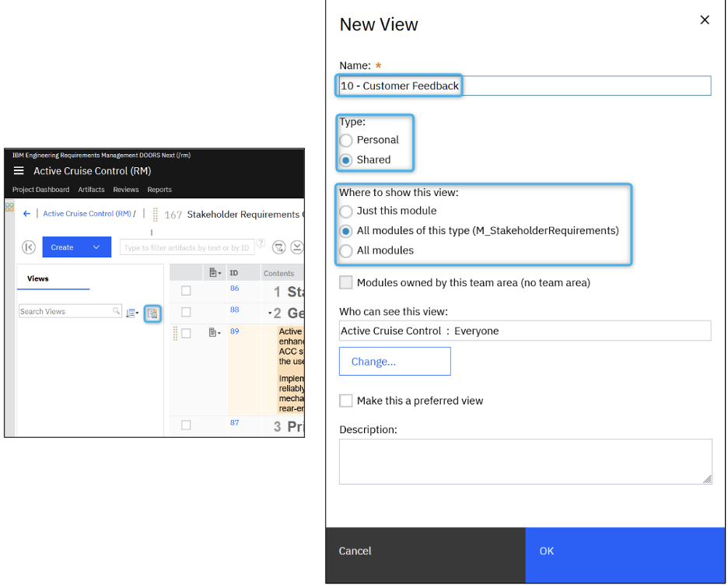This screenshot has height=588, width=728.
Task: Open row 89 artifact menu dropdown
Action: pyautogui.click(x=215, y=333)
